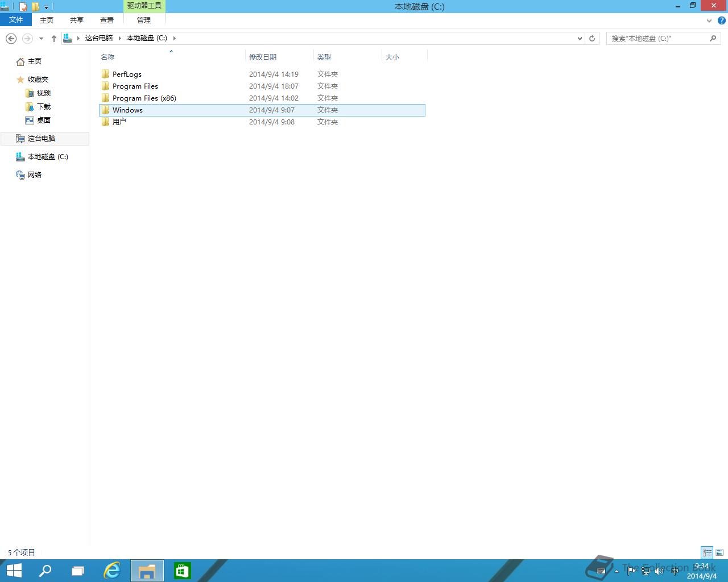Viewport: 728px width, 582px height.
Task: Sort by the 修改日期 column header
Action: [x=279, y=57]
